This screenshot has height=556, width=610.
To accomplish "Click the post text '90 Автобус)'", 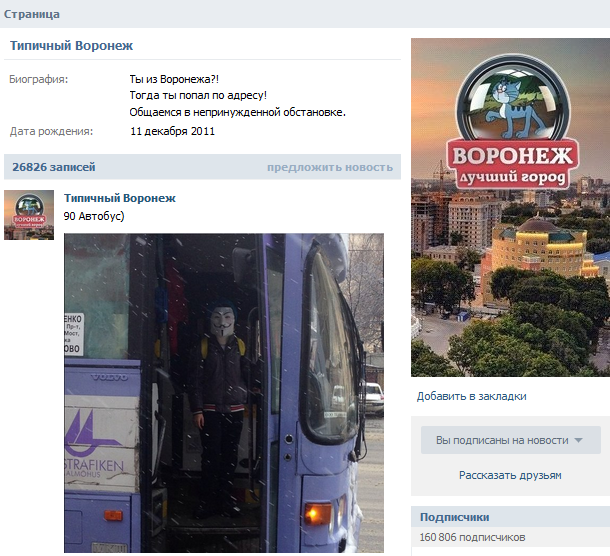I will (94, 216).
